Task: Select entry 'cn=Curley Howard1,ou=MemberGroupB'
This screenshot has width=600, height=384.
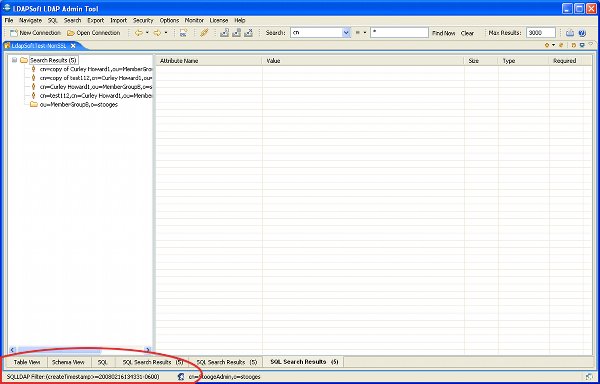Action: point(96,86)
